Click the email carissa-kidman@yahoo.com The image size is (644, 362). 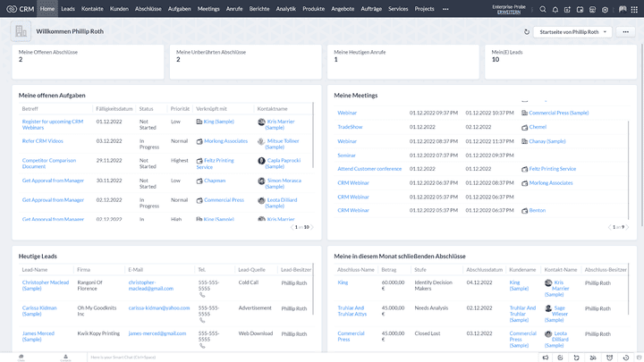click(159, 307)
